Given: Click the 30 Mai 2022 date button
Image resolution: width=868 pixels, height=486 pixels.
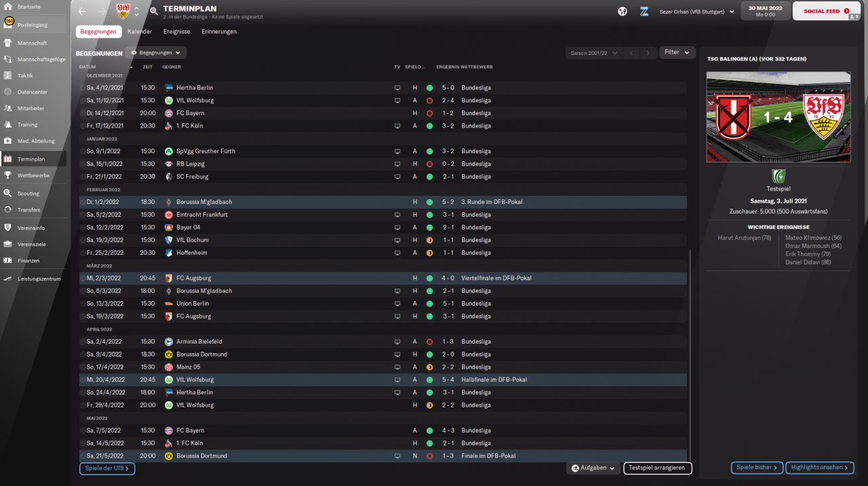Looking at the screenshot, I should [766, 11].
